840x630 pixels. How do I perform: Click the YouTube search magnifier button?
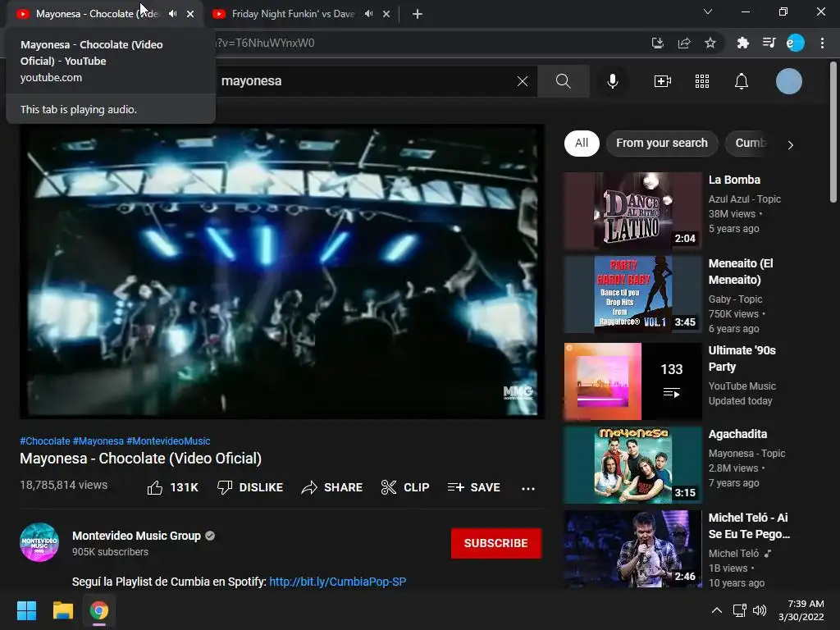point(564,81)
